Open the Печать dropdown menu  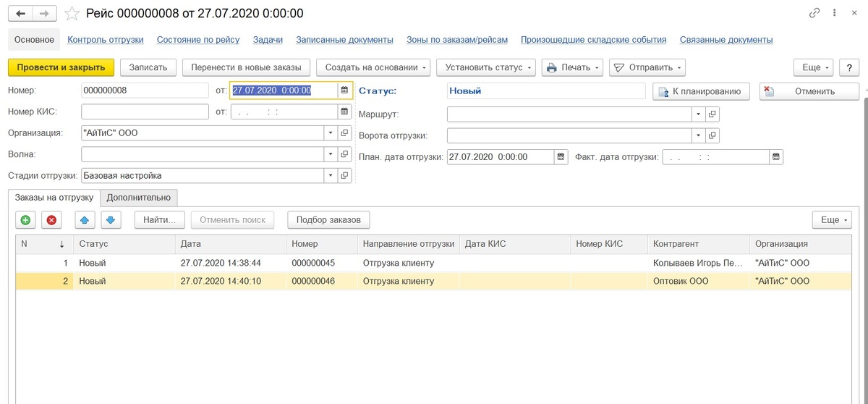(x=572, y=67)
